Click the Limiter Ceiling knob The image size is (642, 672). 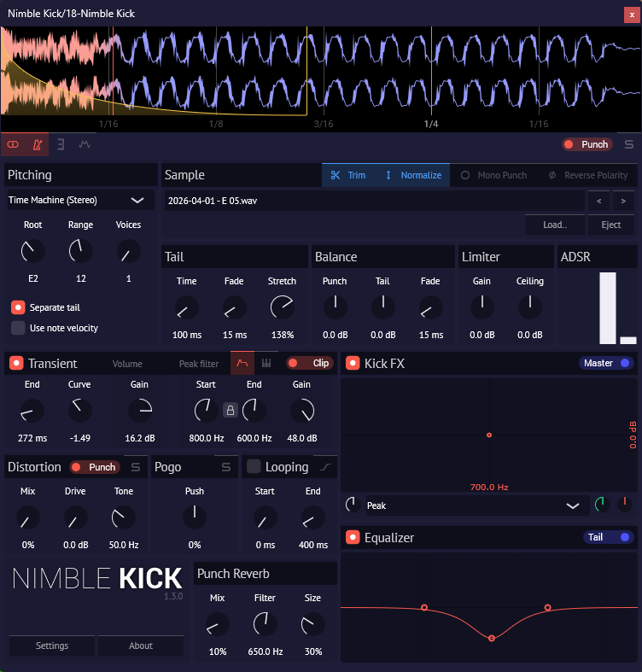coord(529,307)
